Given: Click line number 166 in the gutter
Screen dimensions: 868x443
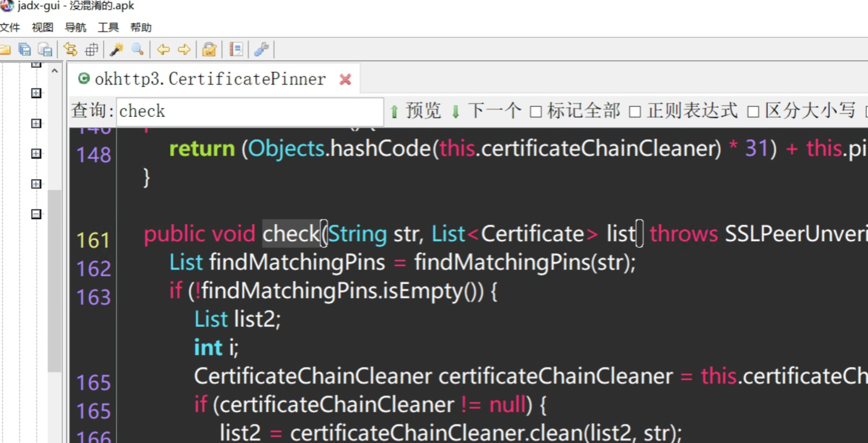Looking at the screenshot, I should (94, 437).
